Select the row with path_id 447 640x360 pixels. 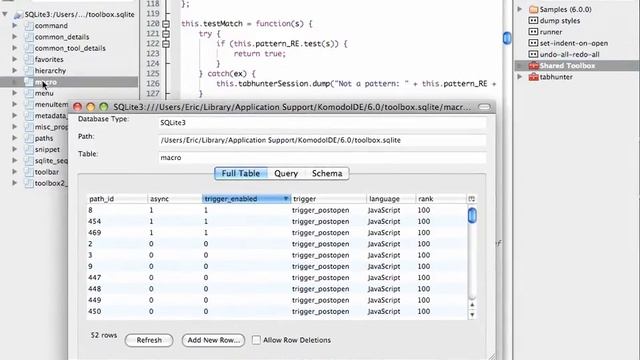point(278,278)
